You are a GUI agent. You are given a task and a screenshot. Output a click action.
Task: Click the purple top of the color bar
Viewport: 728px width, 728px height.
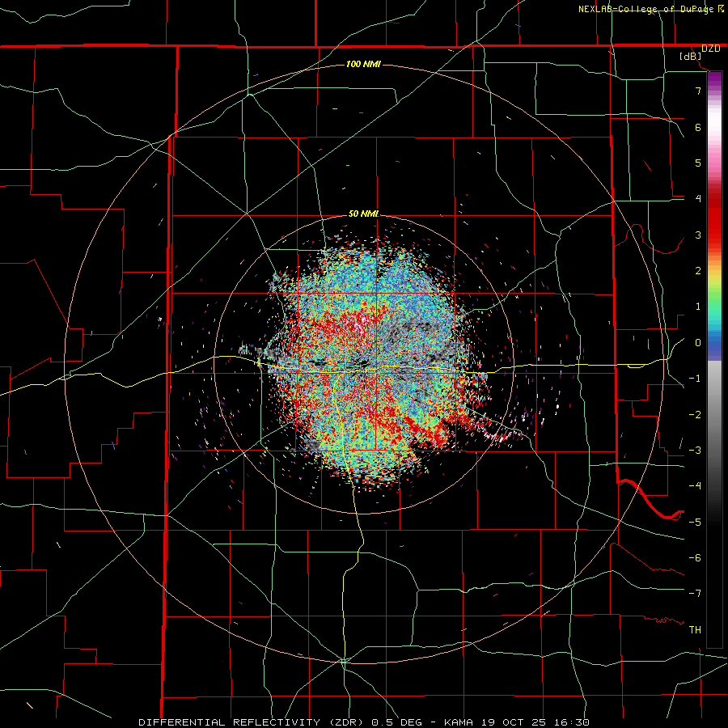tap(714, 79)
